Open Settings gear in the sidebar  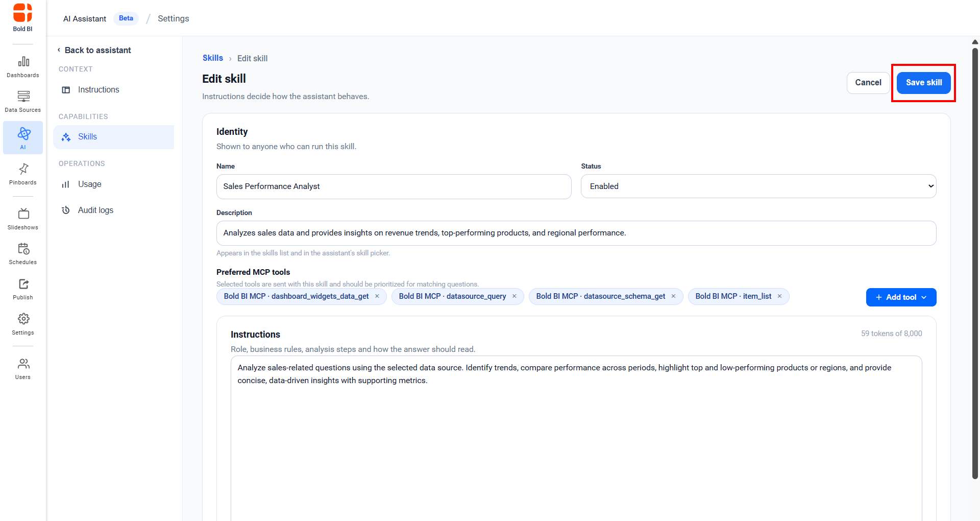point(23,324)
